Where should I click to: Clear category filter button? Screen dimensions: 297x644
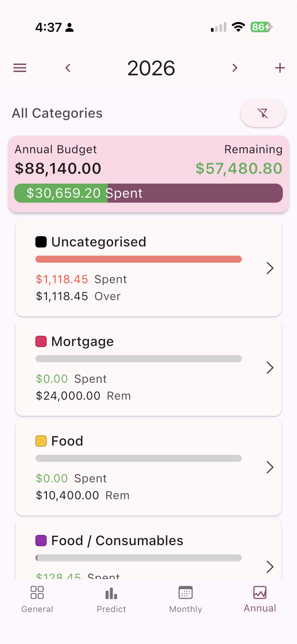(x=263, y=113)
